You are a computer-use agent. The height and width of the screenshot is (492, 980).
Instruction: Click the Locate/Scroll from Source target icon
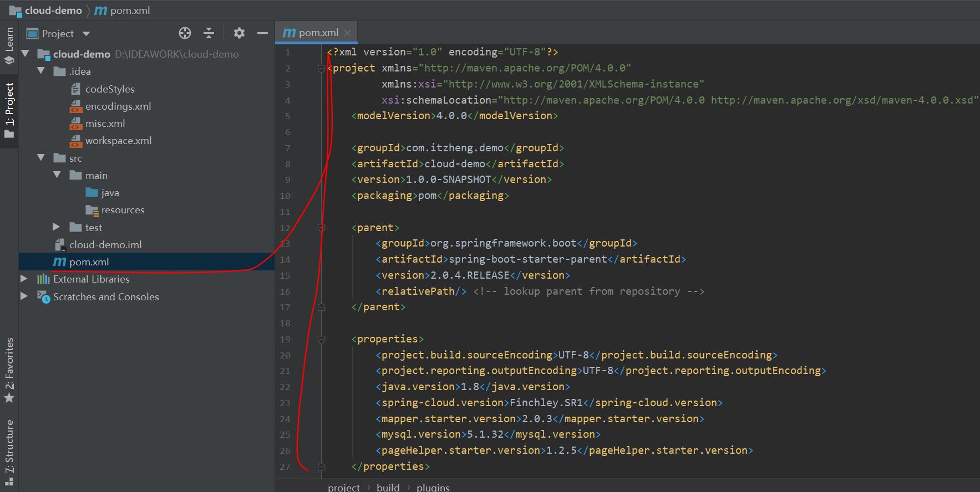click(x=185, y=33)
